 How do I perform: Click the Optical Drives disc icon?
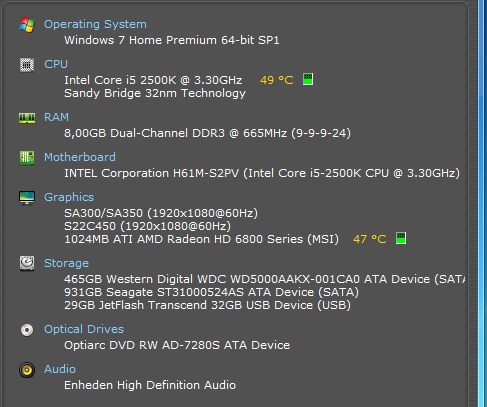point(27,330)
